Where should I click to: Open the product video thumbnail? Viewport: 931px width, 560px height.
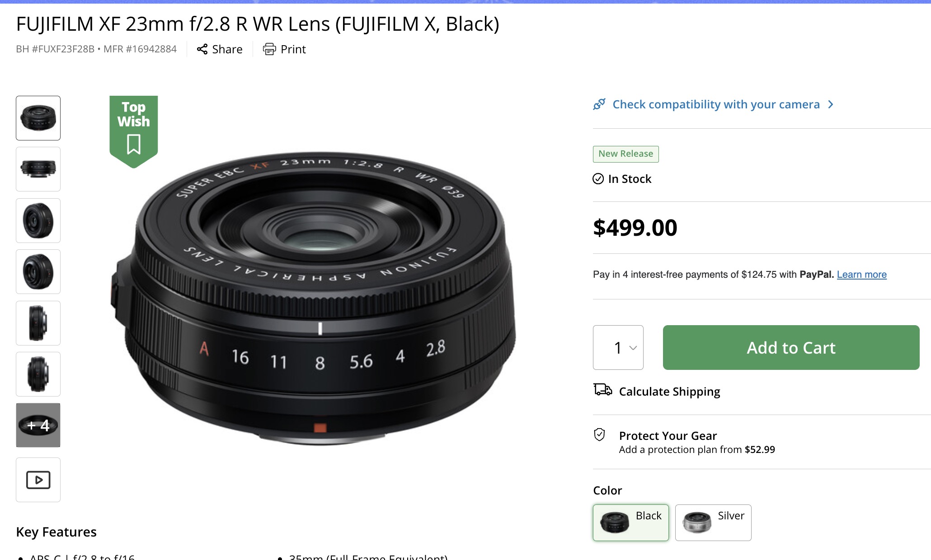[38, 480]
